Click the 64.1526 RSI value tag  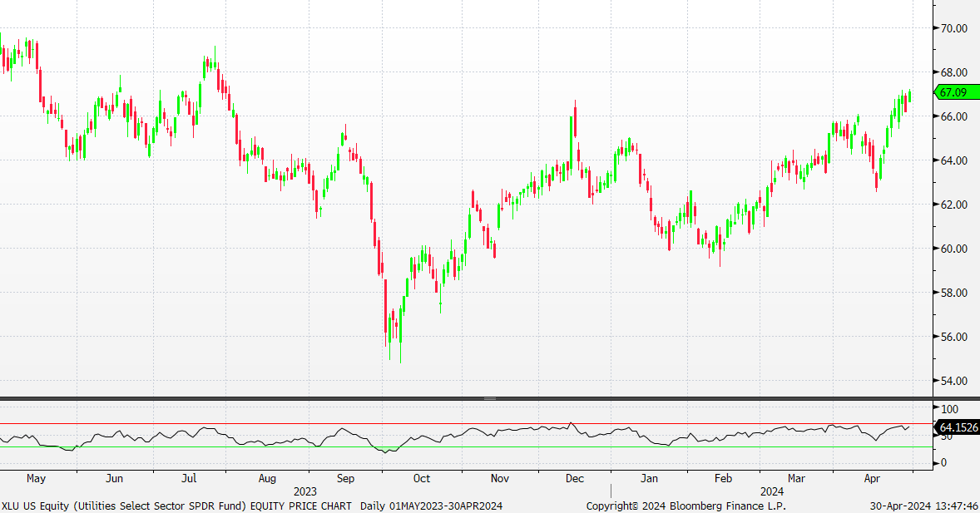click(957, 427)
